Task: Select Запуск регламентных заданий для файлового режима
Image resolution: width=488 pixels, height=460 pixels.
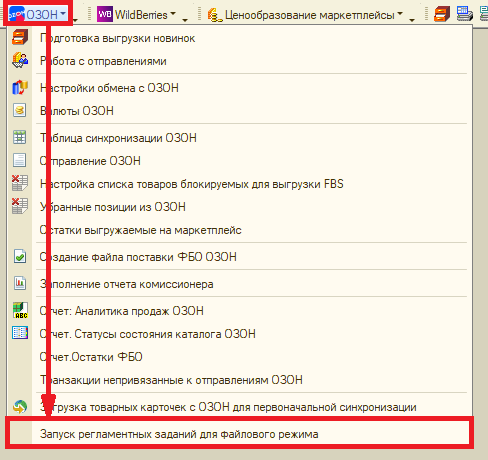Action: (x=240, y=434)
